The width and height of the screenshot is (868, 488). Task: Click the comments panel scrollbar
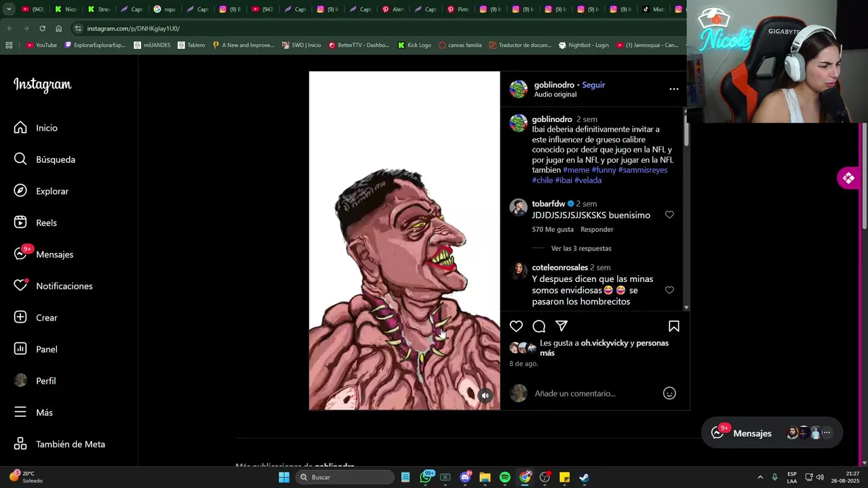pyautogui.click(x=686, y=132)
